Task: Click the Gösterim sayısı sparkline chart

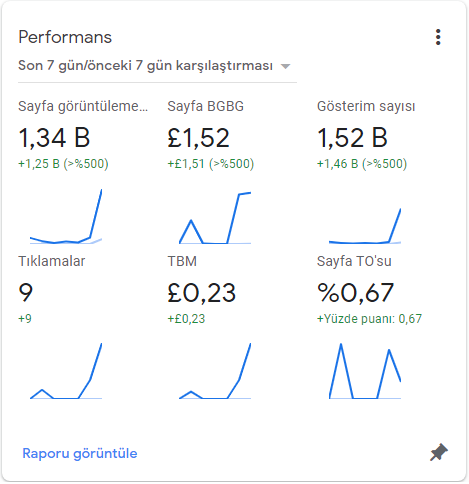Action: 365,226
